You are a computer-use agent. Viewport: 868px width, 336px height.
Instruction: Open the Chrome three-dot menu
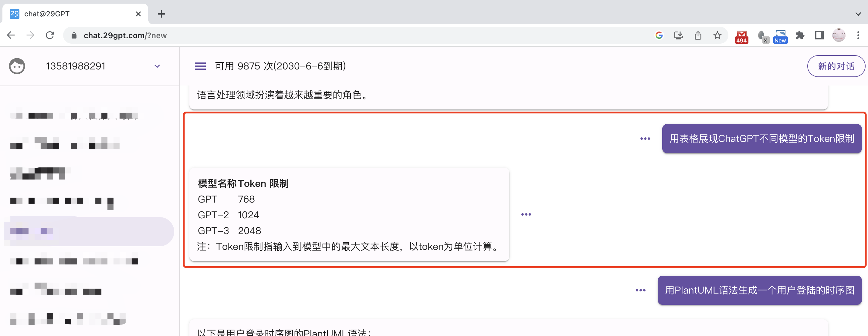pyautogui.click(x=858, y=35)
